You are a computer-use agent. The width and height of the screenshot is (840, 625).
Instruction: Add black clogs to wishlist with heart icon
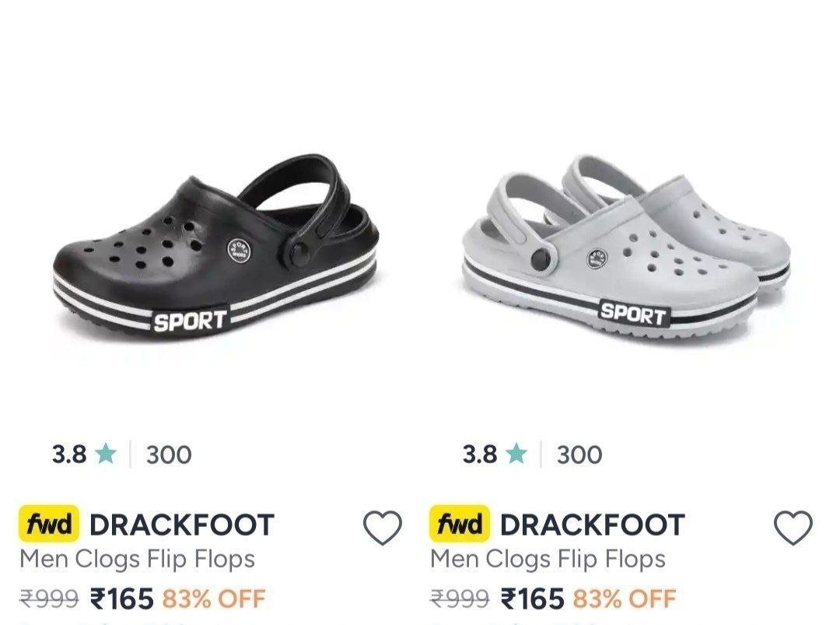point(383,528)
